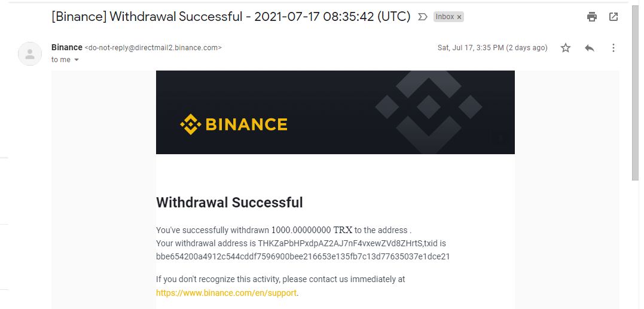Reply to the Binance email

pyautogui.click(x=590, y=48)
